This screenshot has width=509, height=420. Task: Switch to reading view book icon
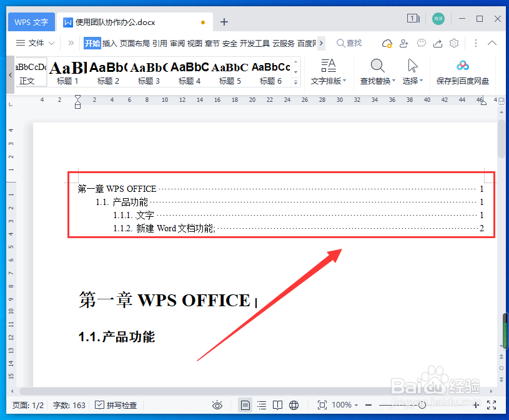coord(277,405)
